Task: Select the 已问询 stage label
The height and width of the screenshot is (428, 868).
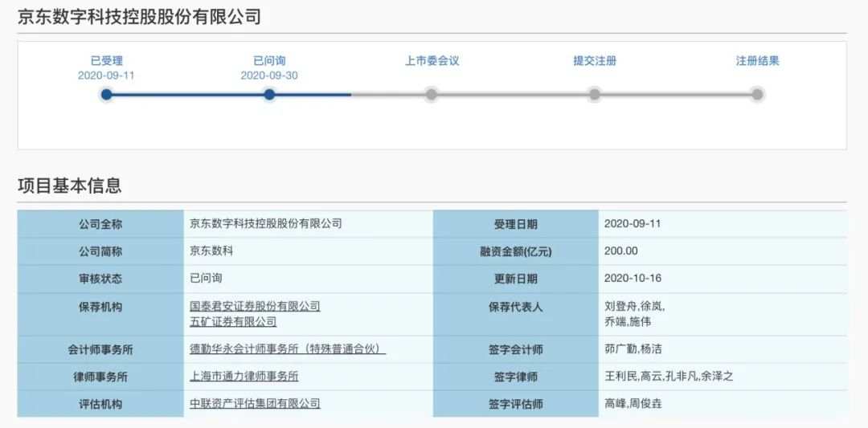Action: (269, 61)
